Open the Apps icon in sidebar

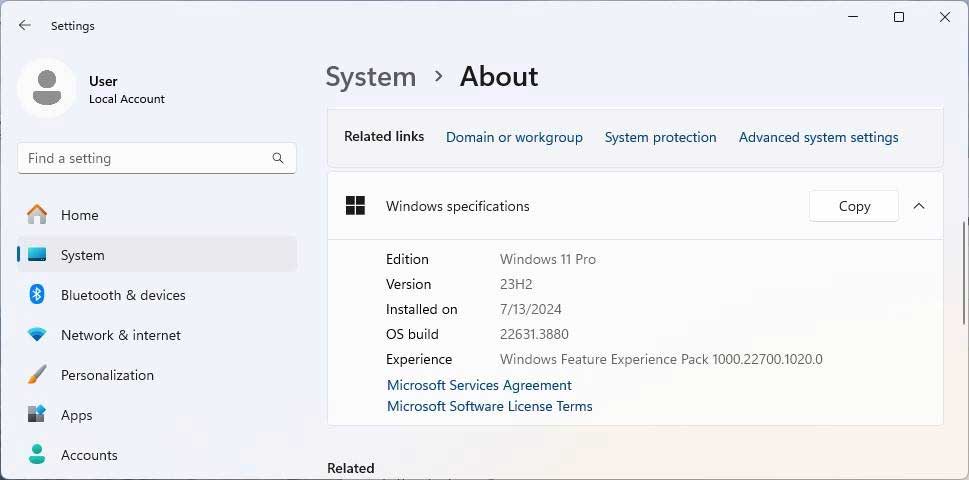(37, 415)
